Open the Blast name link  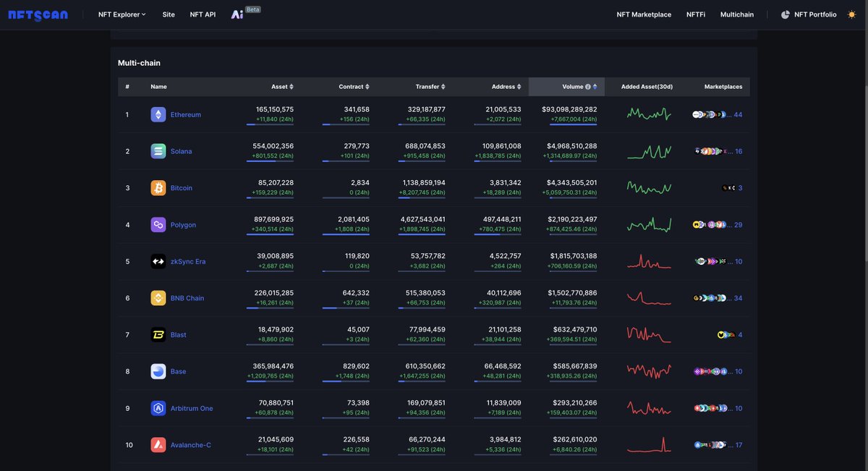pyautogui.click(x=178, y=335)
